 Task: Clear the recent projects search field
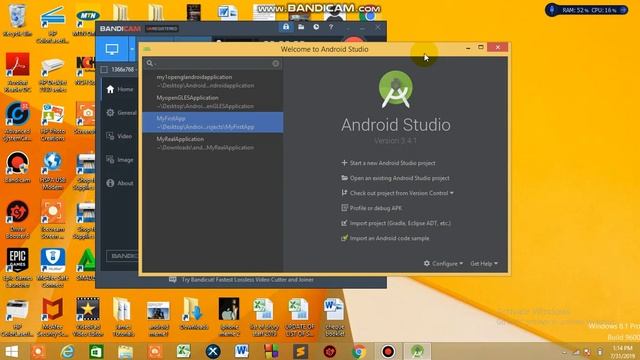click(276, 63)
